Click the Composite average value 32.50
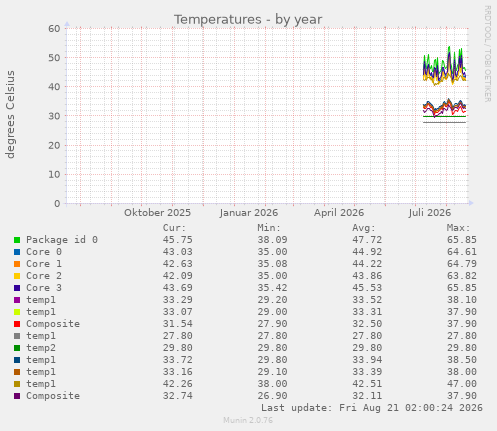The height and width of the screenshot is (431, 497). [x=367, y=324]
